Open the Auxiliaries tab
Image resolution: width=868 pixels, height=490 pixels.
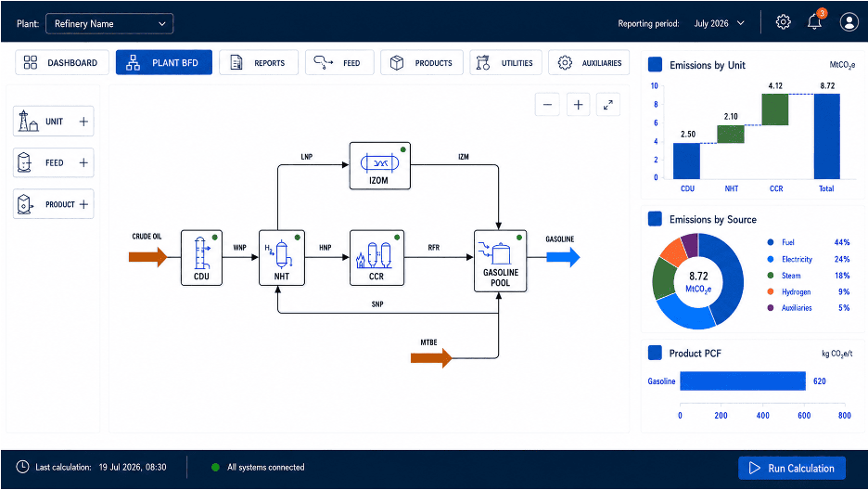(x=589, y=62)
